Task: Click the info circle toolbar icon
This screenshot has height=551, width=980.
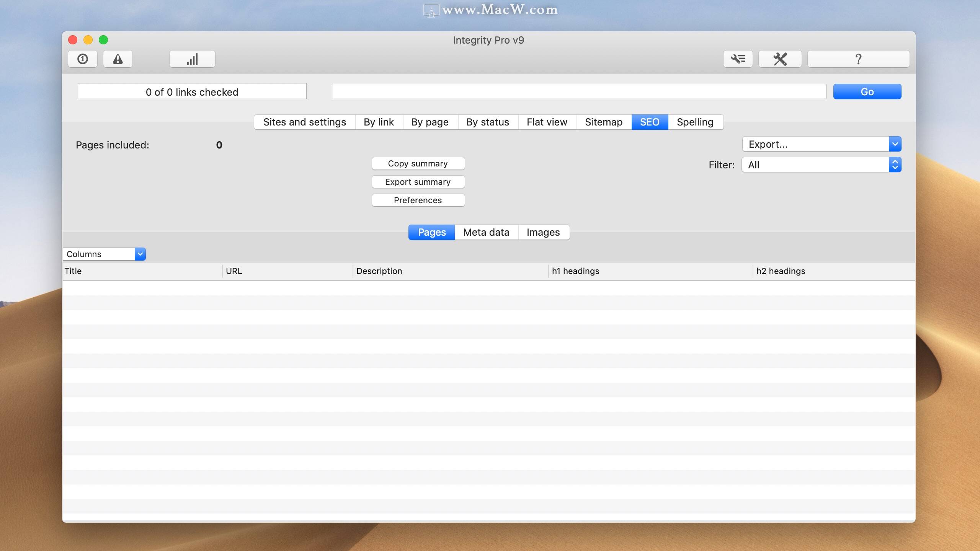Action: 83,59
